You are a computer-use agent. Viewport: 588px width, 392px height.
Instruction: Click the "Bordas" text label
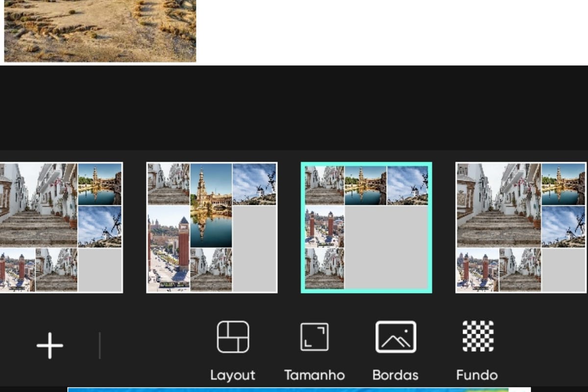coord(395,375)
